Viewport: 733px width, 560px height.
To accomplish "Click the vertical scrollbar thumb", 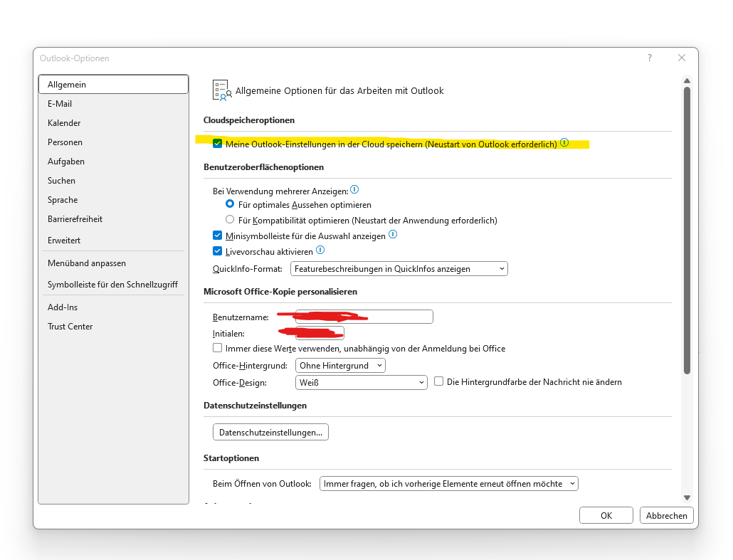I will [687, 231].
